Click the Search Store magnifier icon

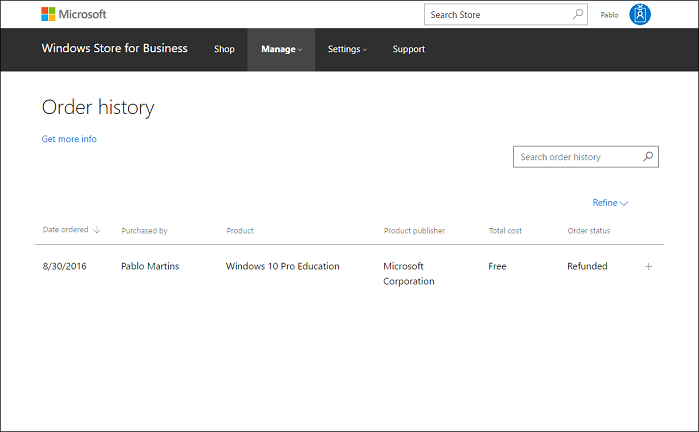click(x=578, y=14)
